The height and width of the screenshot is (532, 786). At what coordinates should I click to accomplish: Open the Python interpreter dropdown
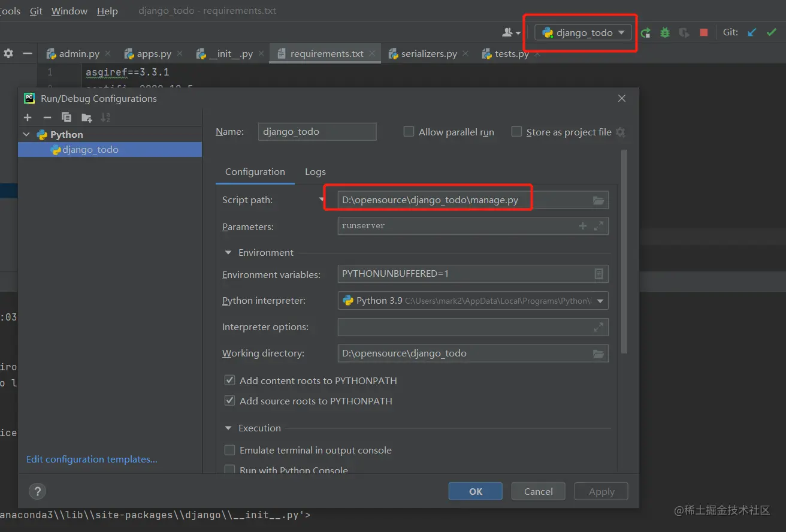click(x=600, y=301)
